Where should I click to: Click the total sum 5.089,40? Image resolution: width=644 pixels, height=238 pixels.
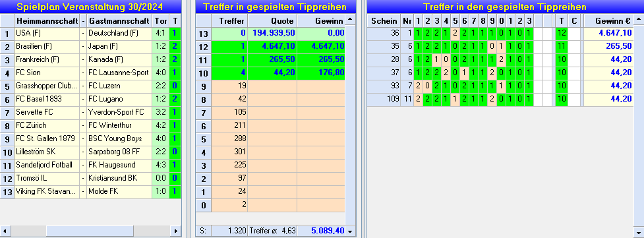(321, 231)
